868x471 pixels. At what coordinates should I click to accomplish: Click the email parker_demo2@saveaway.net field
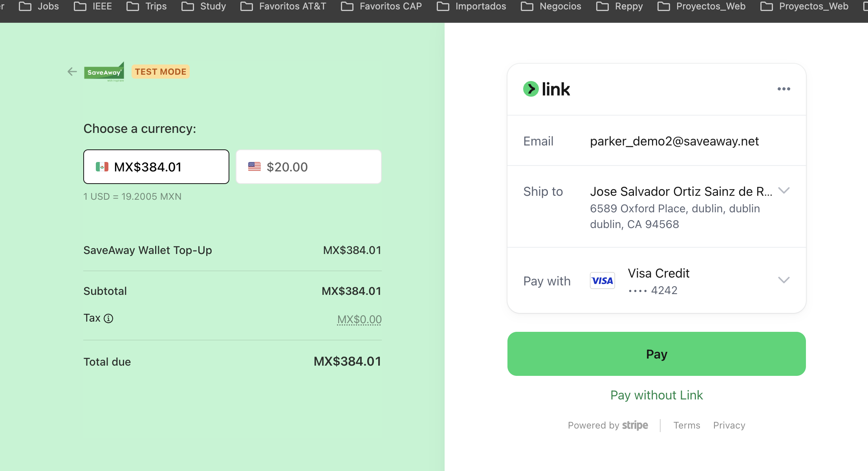pyautogui.click(x=674, y=141)
